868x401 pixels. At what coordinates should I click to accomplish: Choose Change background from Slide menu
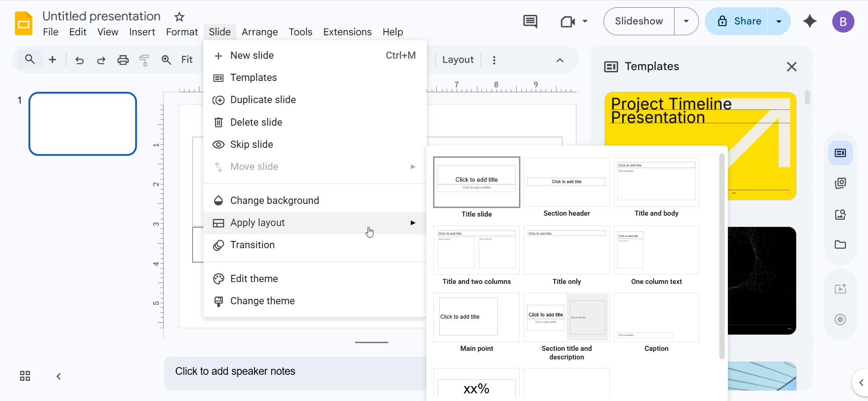274,200
